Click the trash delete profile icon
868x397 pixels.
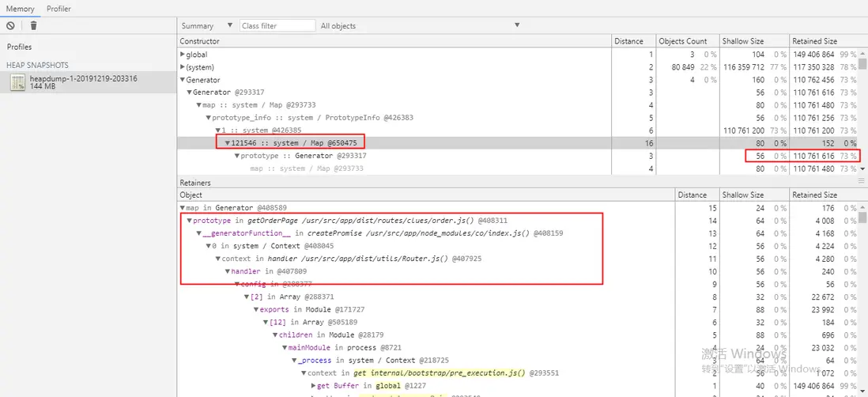(33, 26)
